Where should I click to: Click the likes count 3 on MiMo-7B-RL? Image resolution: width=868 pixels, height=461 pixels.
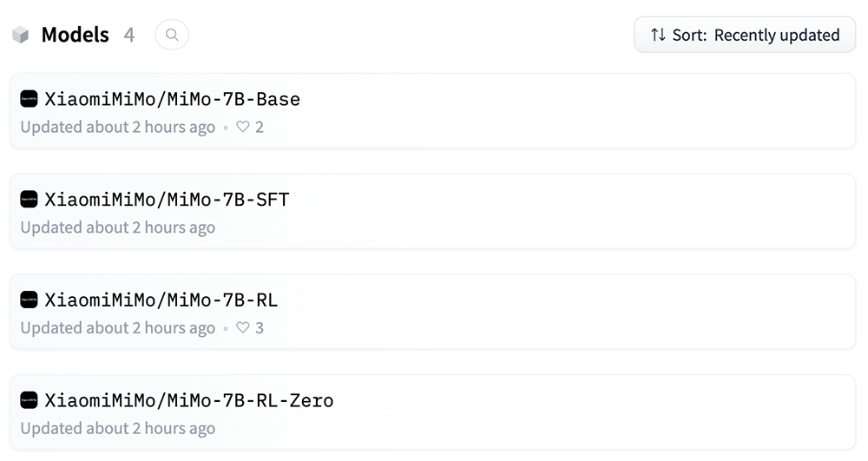pyautogui.click(x=260, y=328)
